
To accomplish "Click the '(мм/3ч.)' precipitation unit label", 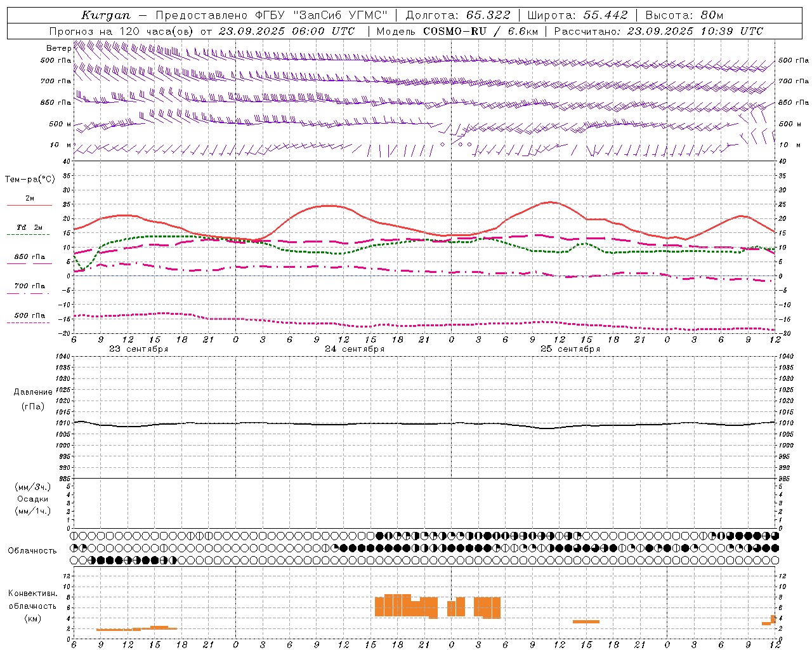I will pos(33,487).
